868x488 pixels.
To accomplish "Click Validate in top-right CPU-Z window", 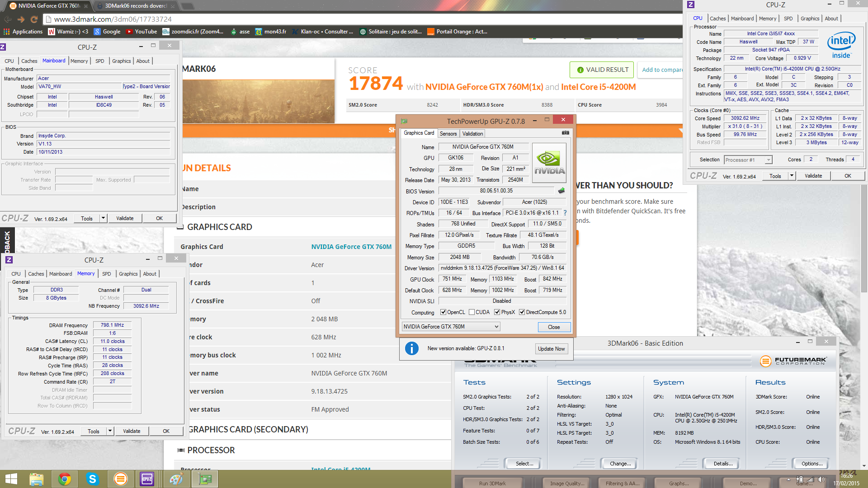I will tap(813, 176).
